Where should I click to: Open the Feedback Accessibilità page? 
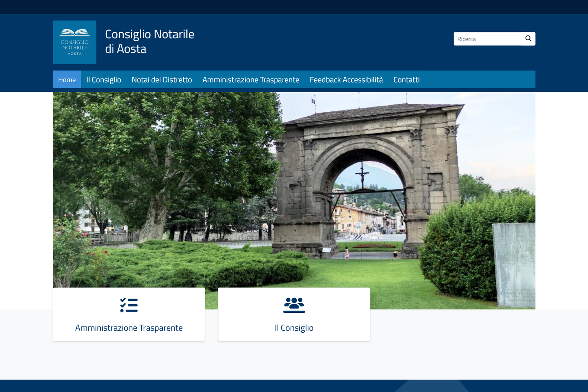point(346,80)
